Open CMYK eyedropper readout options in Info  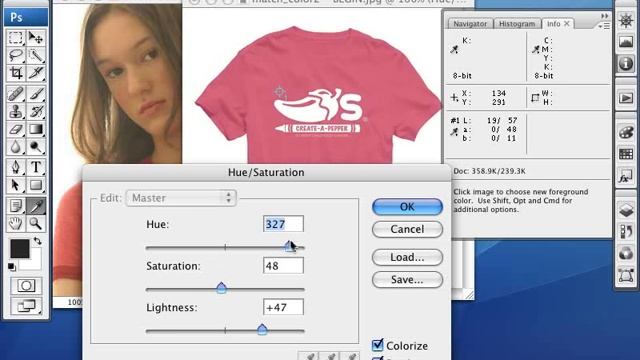(x=536, y=50)
